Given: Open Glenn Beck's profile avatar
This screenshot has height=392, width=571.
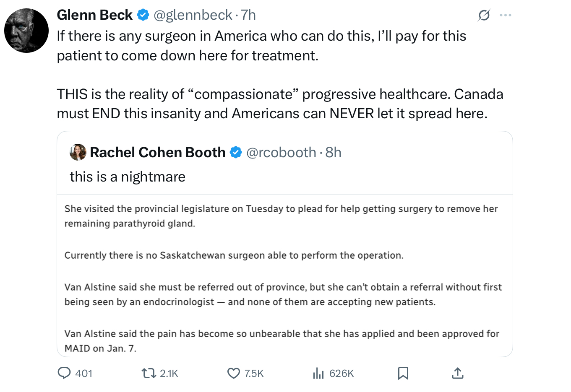Looking at the screenshot, I should pos(26,31).
